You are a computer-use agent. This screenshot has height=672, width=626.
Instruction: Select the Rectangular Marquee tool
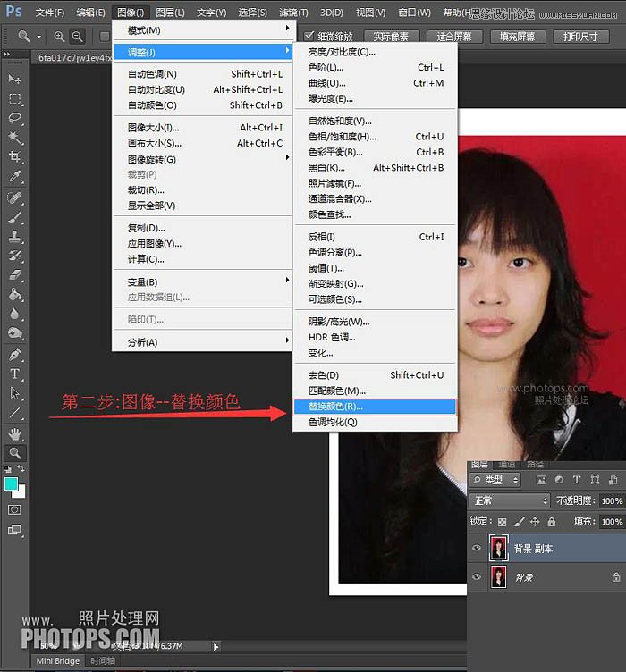click(x=14, y=98)
